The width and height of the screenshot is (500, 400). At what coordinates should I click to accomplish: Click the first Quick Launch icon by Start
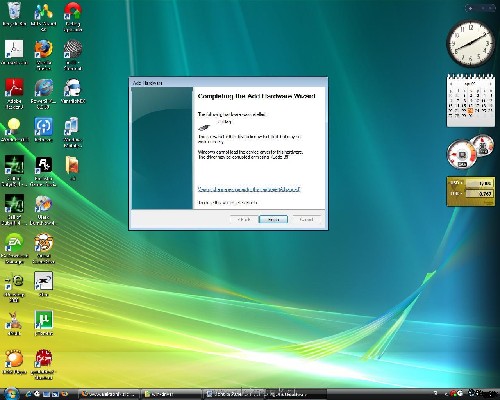[x=29, y=394]
